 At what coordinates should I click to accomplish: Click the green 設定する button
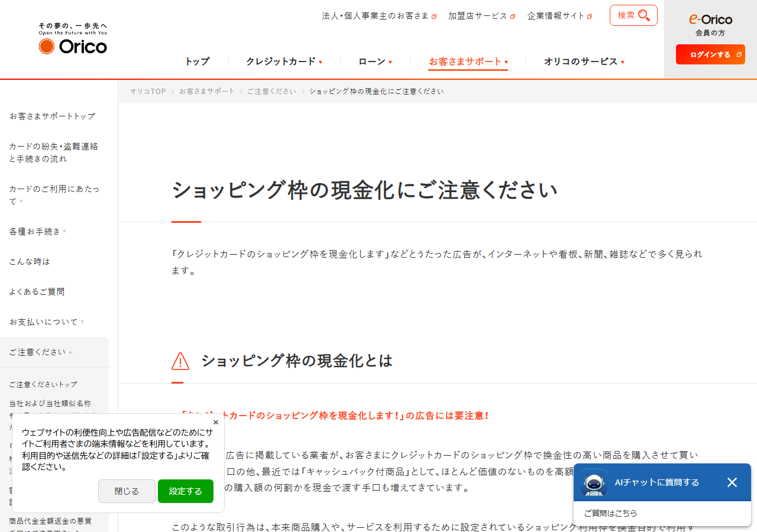pos(186,491)
